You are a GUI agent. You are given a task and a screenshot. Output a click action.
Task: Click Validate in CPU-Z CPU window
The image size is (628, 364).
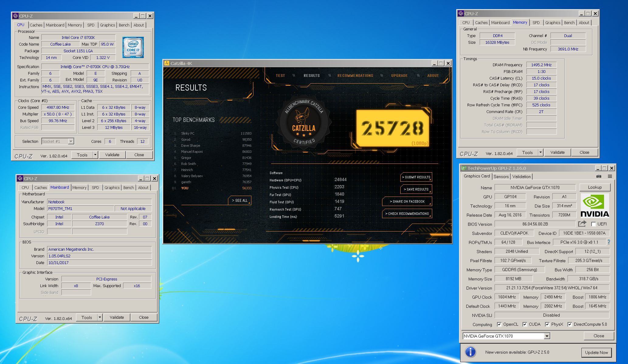pos(112,155)
